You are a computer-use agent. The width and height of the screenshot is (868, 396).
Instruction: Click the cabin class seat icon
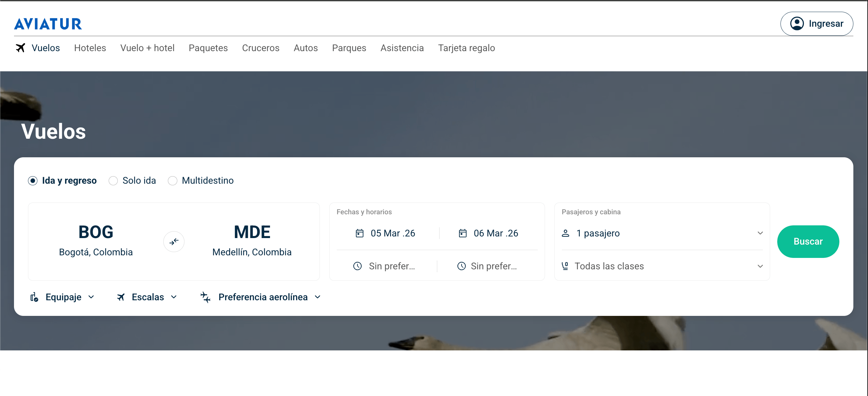point(565,266)
